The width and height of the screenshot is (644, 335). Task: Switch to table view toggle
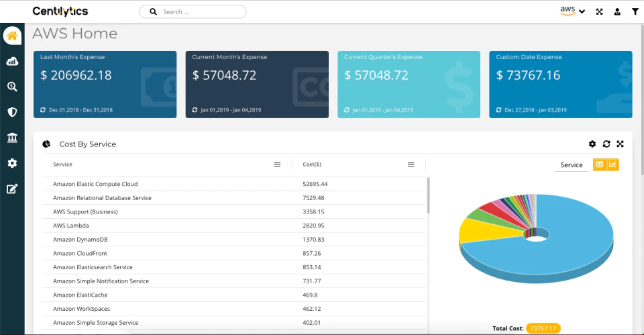[x=600, y=165]
